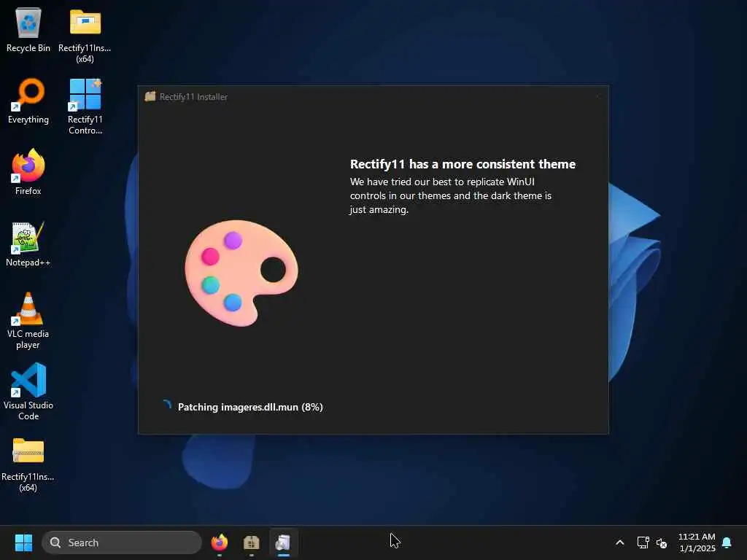Launch the Everything search shortcut
This screenshot has height=560, width=747.
28,101
